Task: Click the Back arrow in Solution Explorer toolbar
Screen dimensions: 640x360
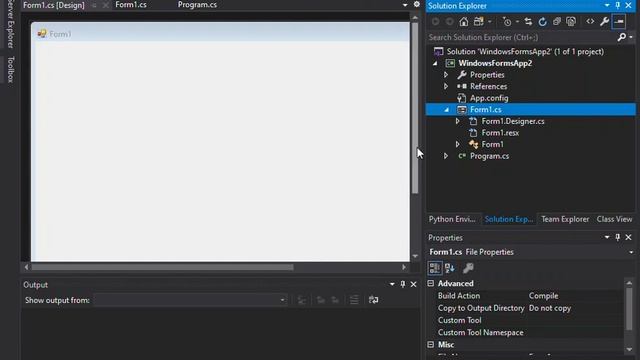Action: point(436,22)
